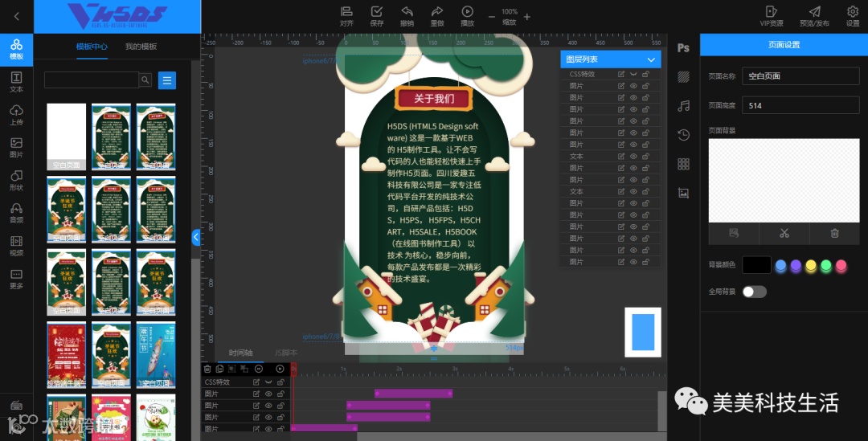Select 图片 image tool in sidebar
Viewport: 868px width, 441px height.
(x=17, y=148)
